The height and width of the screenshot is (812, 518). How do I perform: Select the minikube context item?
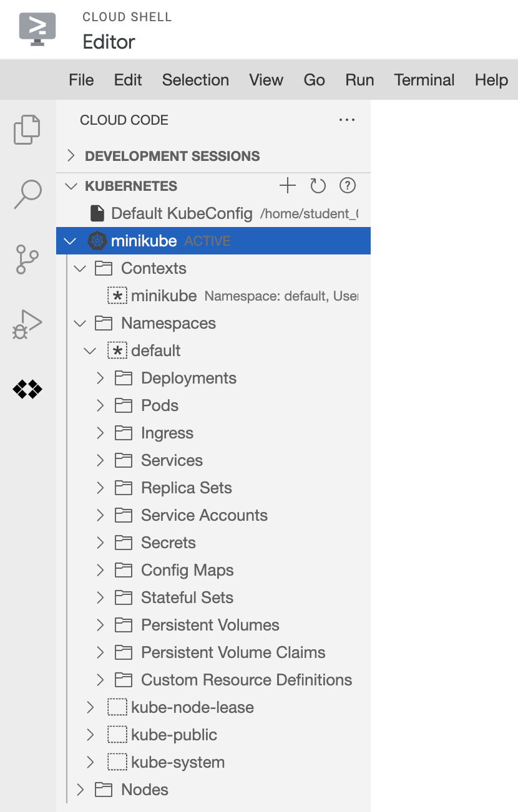coord(164,296)
